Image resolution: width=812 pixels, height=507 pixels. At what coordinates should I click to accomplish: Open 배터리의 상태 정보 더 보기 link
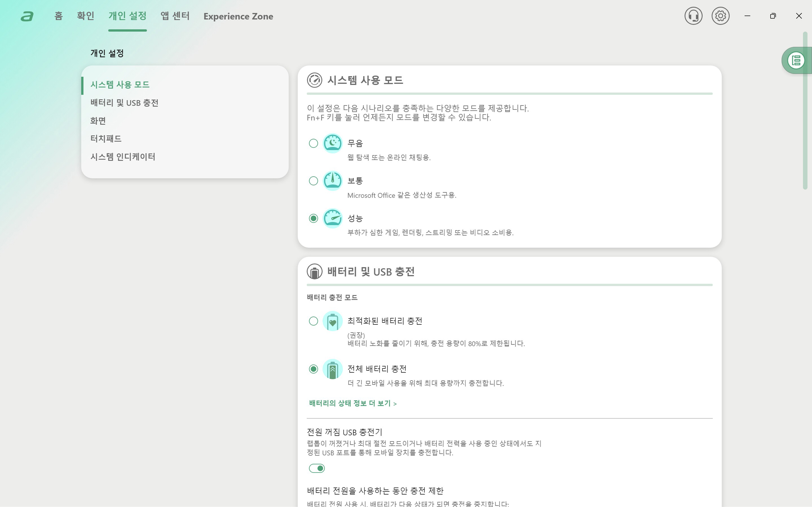tap(353, 403)
